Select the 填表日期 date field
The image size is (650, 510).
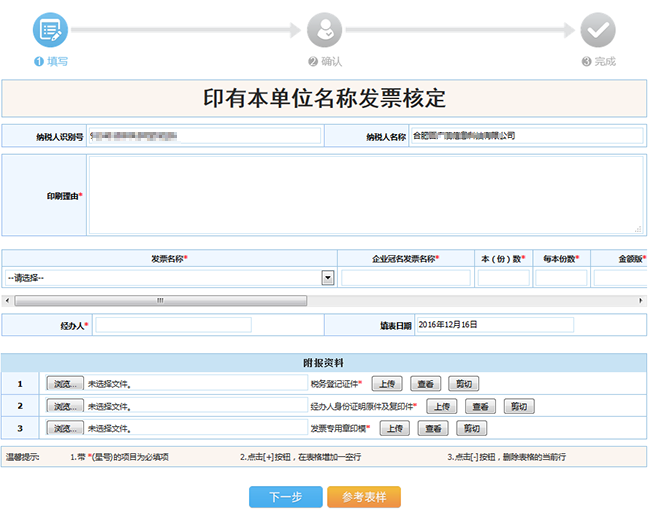click(x=494, y=325)
